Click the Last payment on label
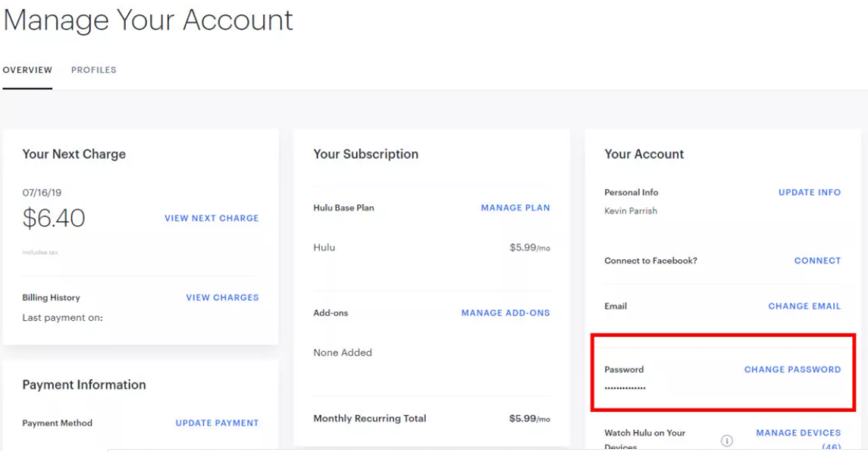This screenshot has width=868, height=452. [63, 318]
